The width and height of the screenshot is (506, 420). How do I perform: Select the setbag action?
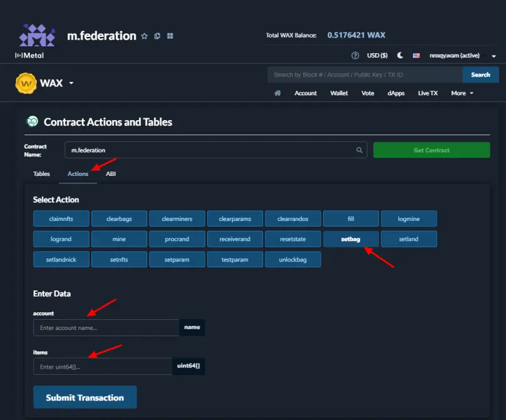click(351, 239)
